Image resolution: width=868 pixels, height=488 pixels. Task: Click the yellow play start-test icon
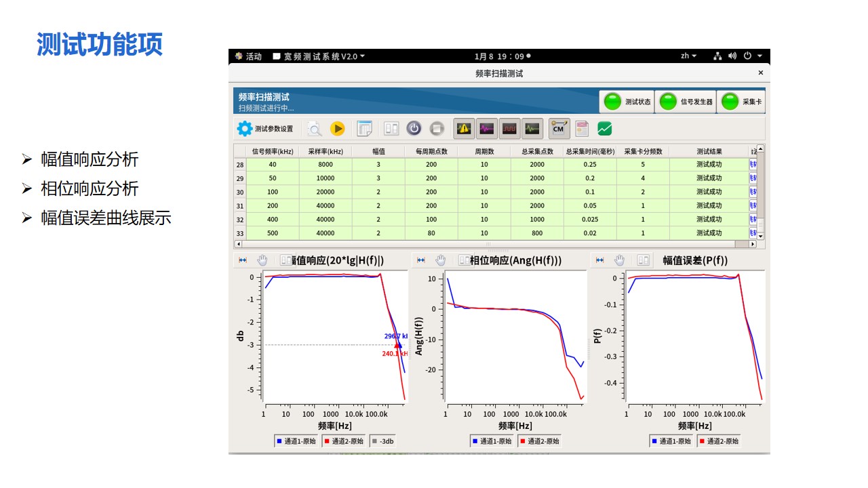[x=337, y=128]
